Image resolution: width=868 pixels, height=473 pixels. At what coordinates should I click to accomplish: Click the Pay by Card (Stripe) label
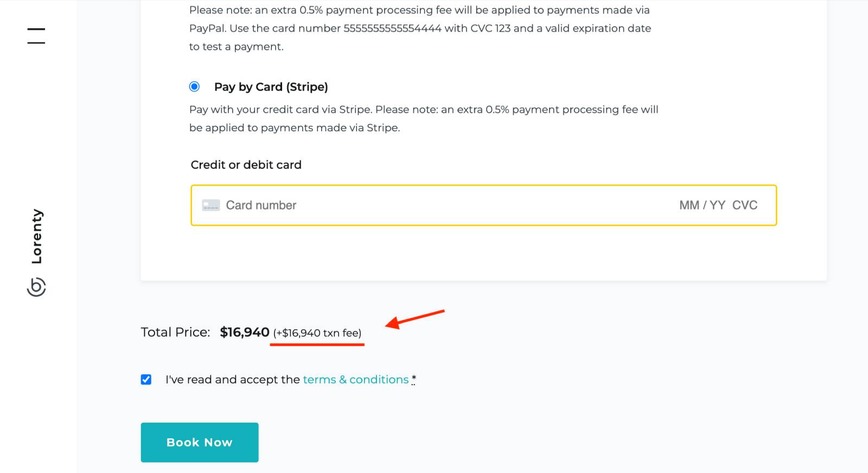(x=271, y=87)
